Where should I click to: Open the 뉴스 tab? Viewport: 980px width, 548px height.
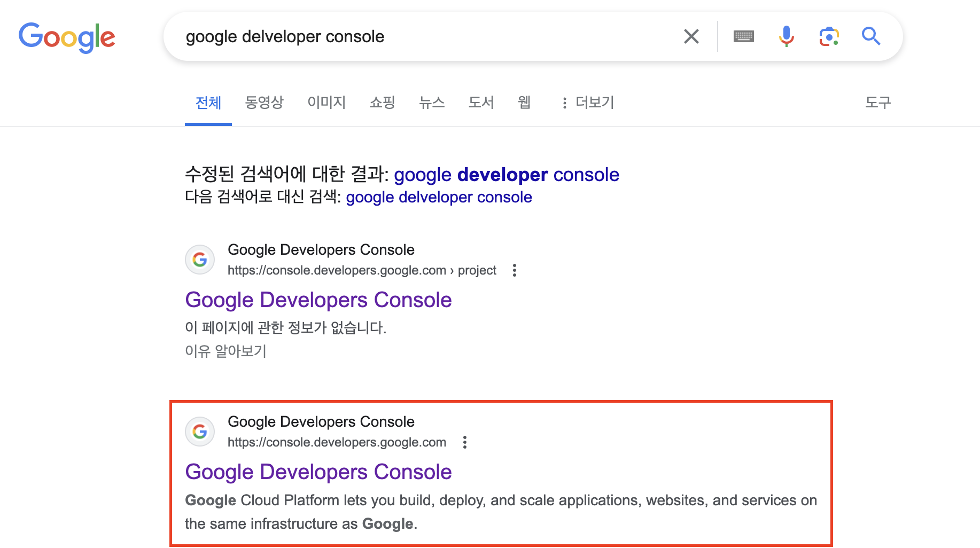(x=432, y=102)
